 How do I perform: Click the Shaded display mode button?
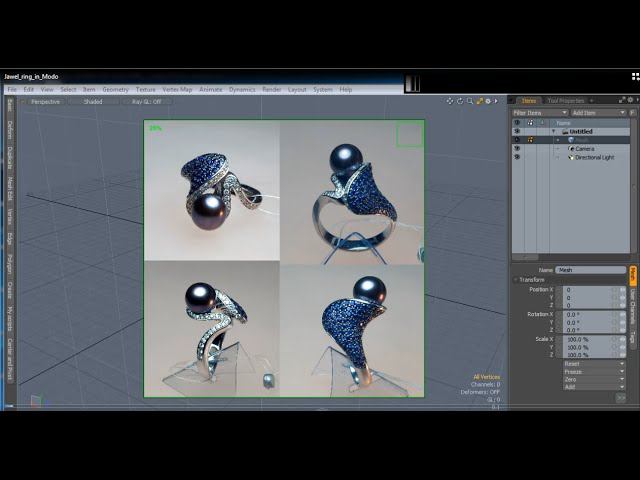(x=93, y=102)
